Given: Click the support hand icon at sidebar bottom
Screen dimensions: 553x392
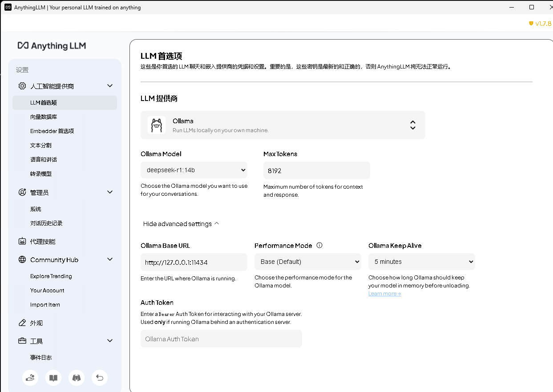Looking at the screenshot, I should click(x=30, y=378).
